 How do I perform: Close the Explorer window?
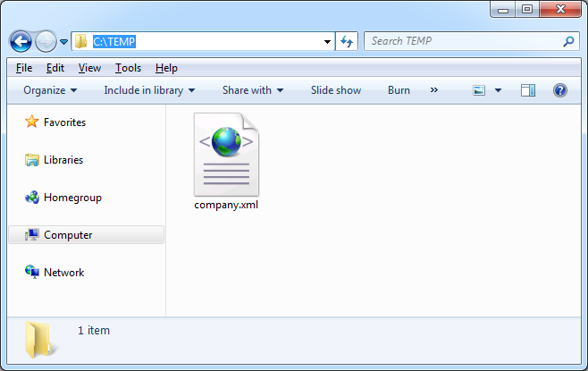[560, 9]
